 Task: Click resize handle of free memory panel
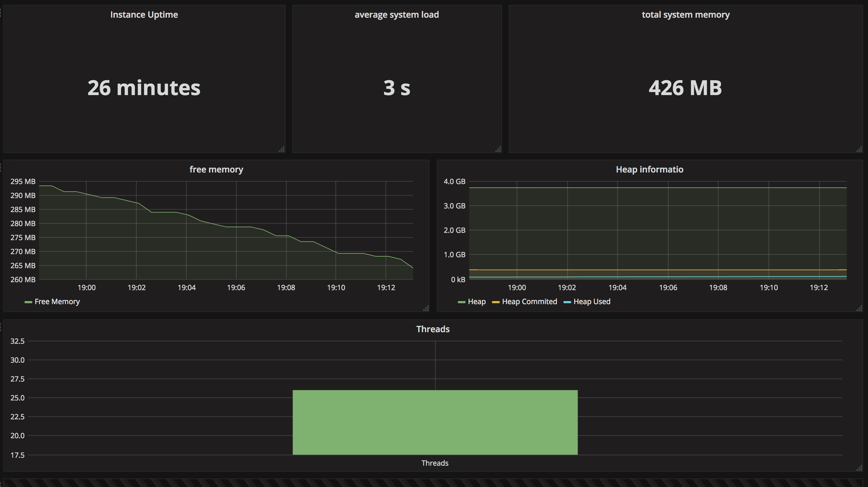pyautogui.click(x=426, y=308)
